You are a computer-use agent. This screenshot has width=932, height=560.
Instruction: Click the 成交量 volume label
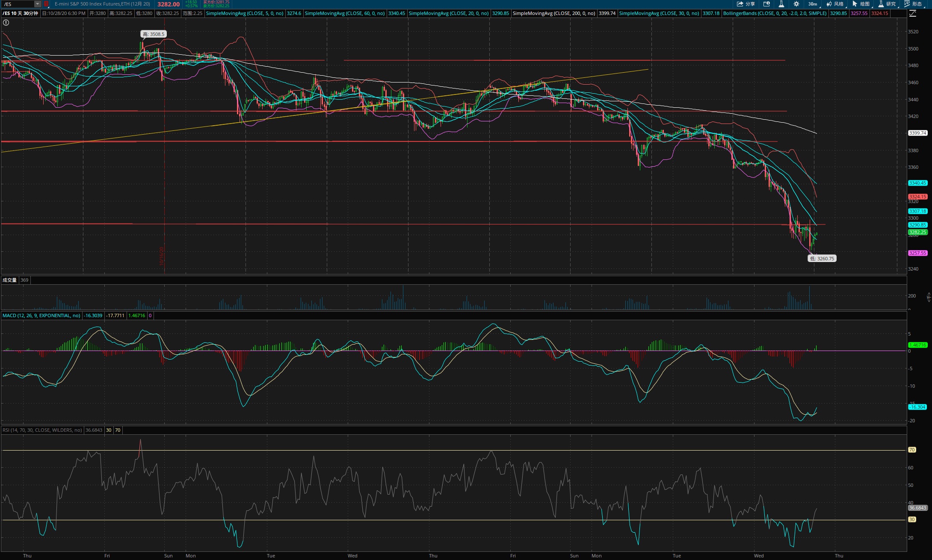(x=9, y=280)
